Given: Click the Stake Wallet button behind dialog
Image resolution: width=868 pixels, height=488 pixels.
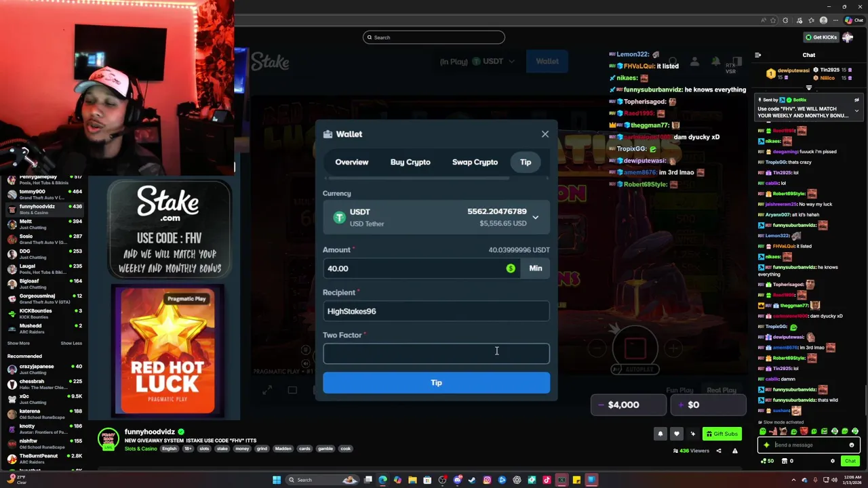Looking at the screenshot, I should tap(547, 61).
